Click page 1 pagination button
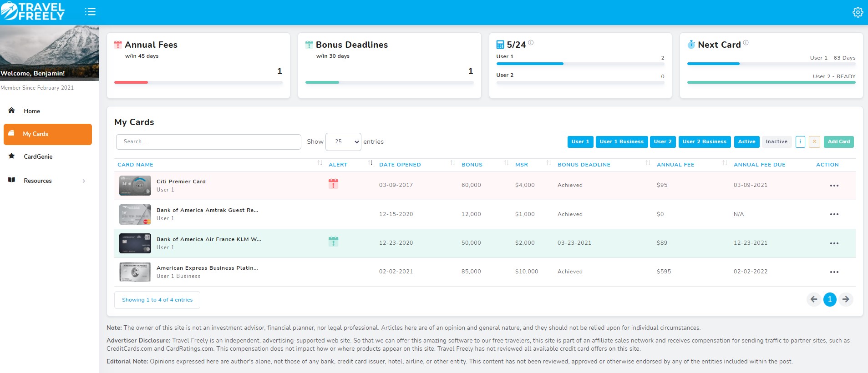 [x=830, y=299]
